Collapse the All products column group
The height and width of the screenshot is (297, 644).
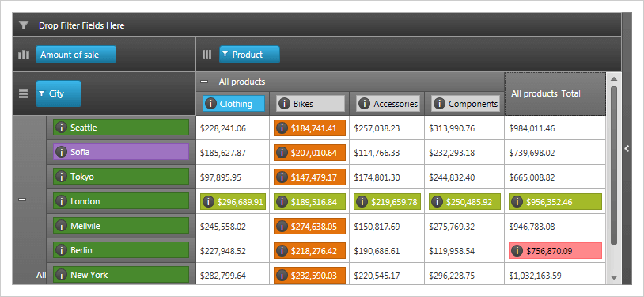(203, 82)
